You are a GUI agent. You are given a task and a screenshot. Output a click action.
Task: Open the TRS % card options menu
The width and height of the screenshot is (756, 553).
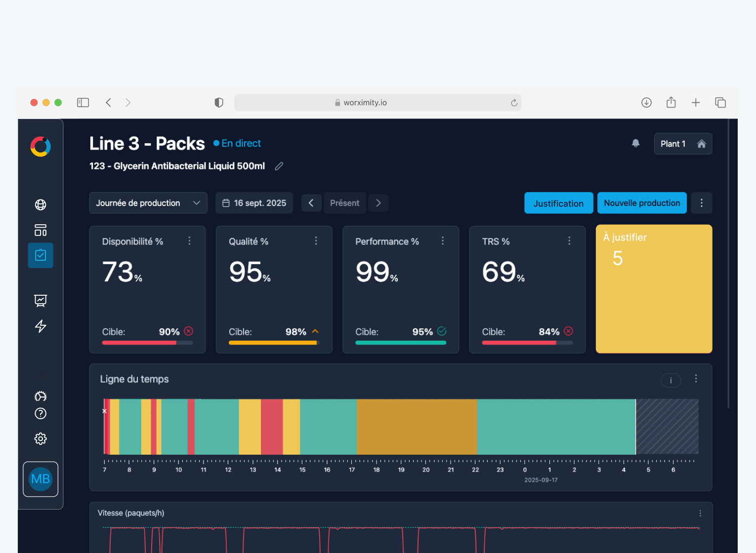tap(569, 241)
